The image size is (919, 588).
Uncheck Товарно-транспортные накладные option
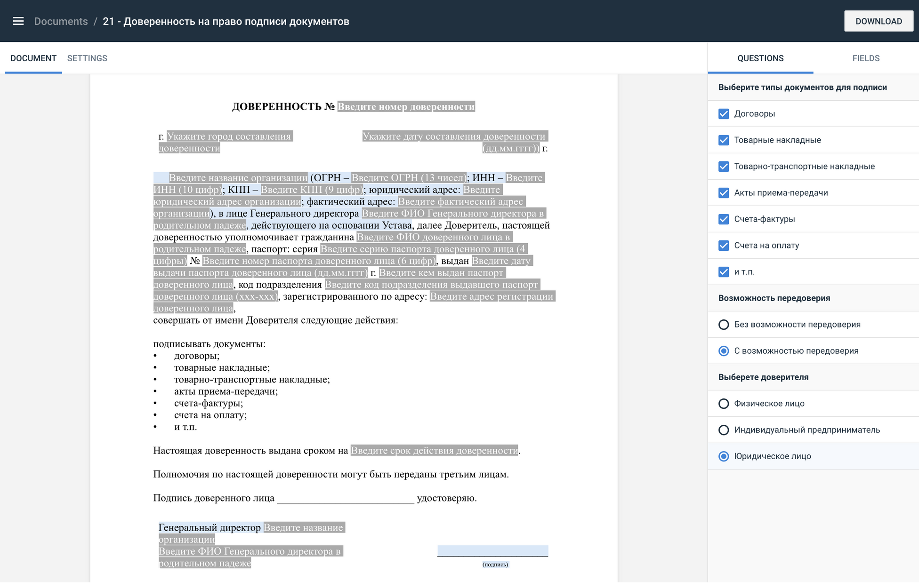pyautogui.click(x=724, y=167)
